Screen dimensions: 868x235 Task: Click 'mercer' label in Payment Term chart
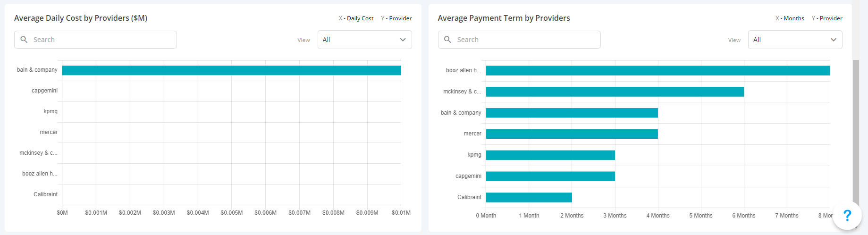pyautogui.click(x=472, y=134)
